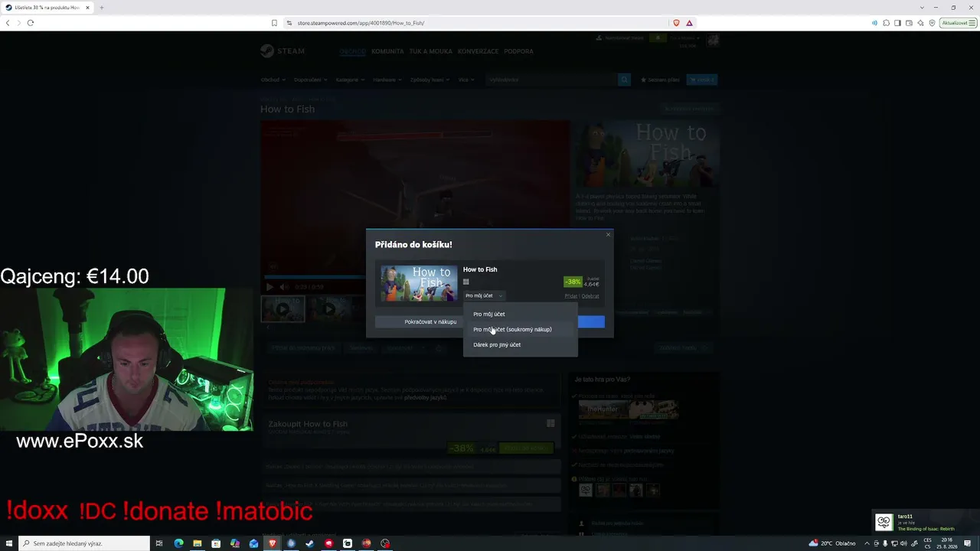Open the 'KOMUNITA' menu in Steam header
The height and width of the screenshot is (551, 980).
[x=387, y=51]
